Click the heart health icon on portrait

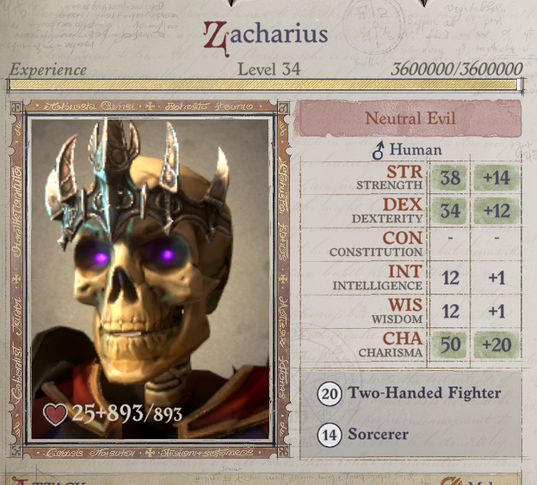tap(55, 414)
